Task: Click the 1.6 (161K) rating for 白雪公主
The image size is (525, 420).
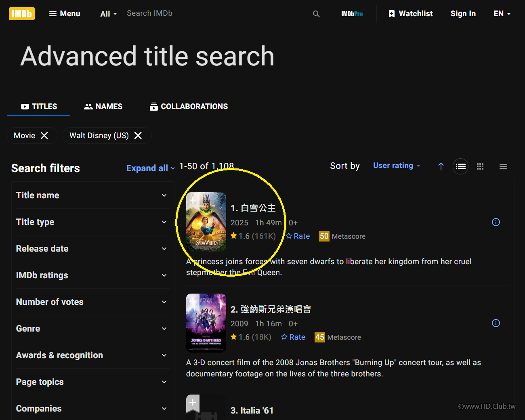Action: tap(253, 236)
